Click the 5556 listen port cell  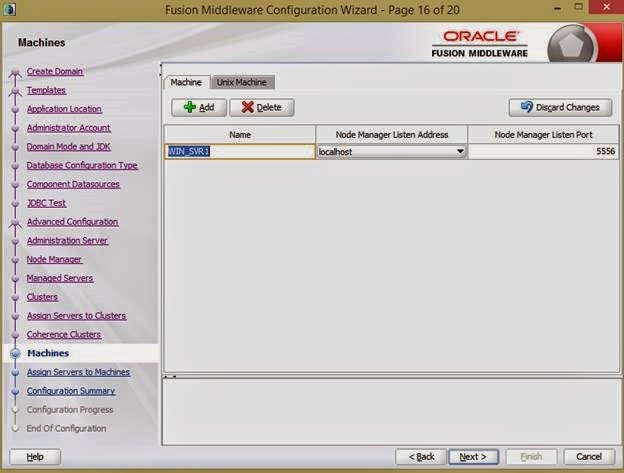click(x=543, y=152)
